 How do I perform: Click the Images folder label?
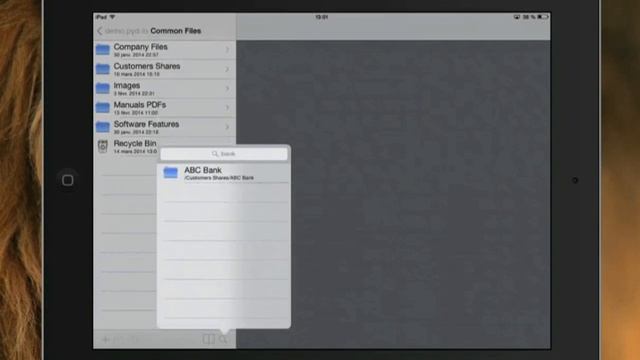coord(127,86)
